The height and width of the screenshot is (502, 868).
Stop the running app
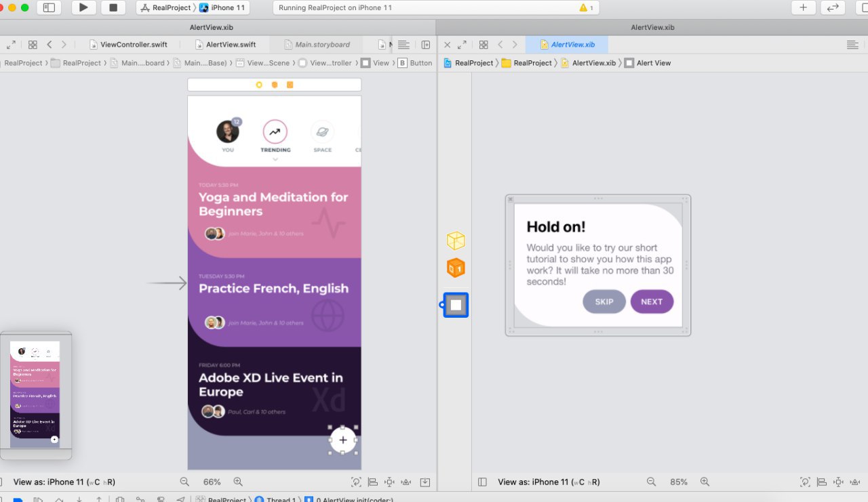pyautogui.click(x=113, y=7)
